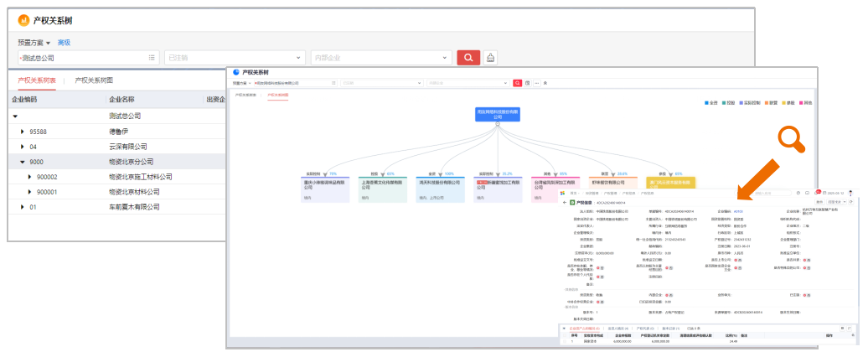The height and width of the screenshot is (357, 868).
Task: Click the blue enterprise code link A0108
Action: click(x=738, y=211)
